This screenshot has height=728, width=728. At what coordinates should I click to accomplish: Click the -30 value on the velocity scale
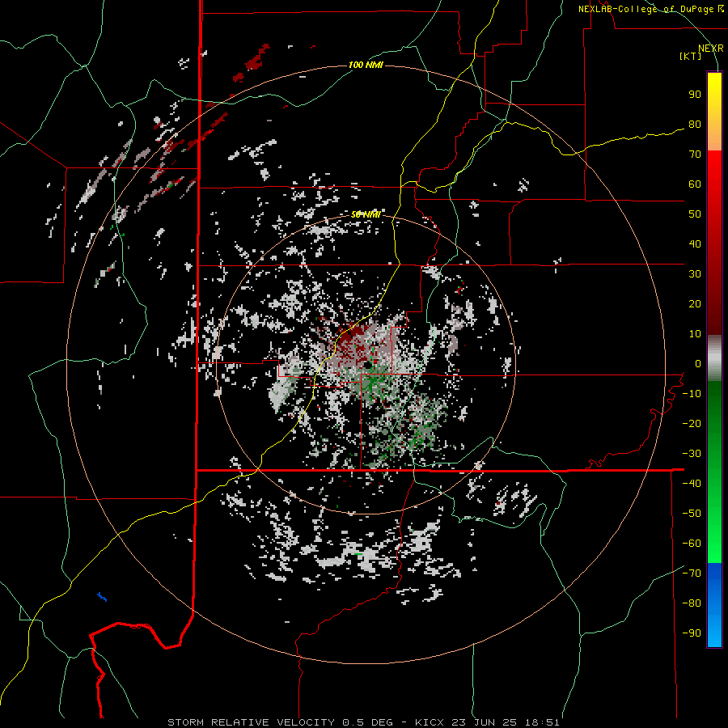(692, 454)
